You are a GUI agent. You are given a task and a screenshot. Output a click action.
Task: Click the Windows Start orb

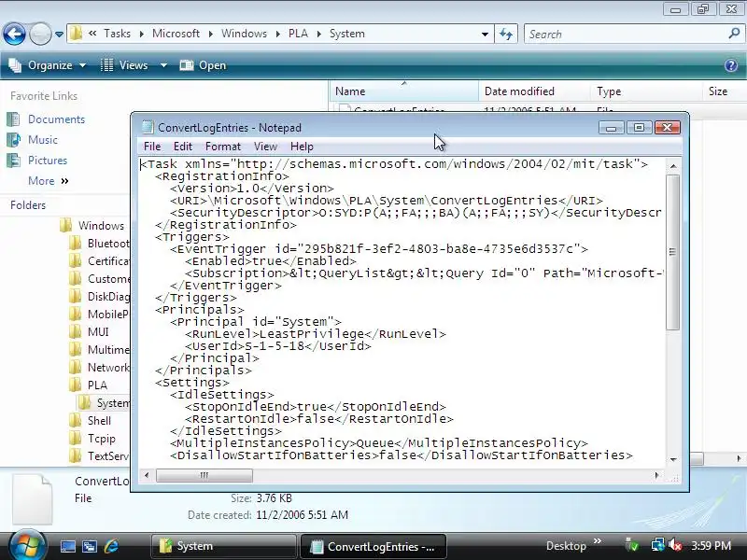28,545
